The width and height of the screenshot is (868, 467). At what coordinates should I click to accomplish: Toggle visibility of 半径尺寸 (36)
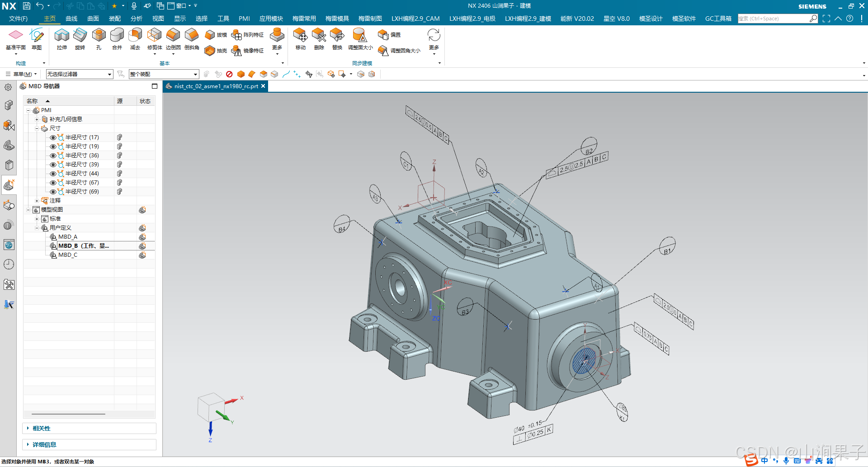[53, 156]
